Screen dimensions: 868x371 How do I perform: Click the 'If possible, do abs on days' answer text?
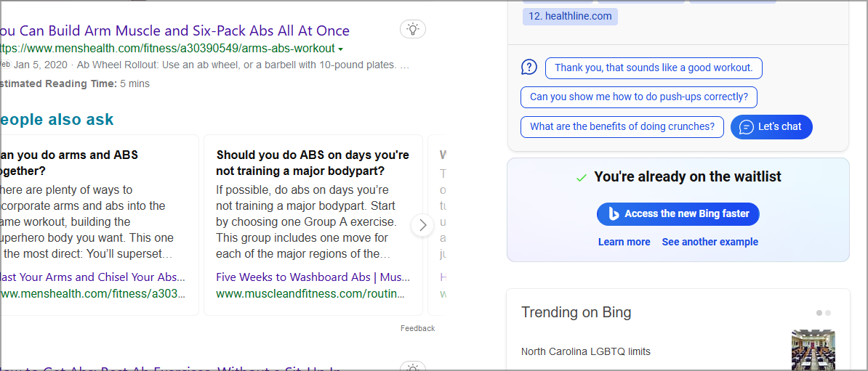tap(308, 222)
